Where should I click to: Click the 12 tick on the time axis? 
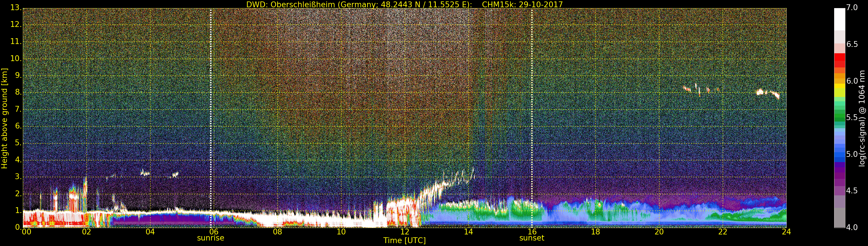(404, 232)
